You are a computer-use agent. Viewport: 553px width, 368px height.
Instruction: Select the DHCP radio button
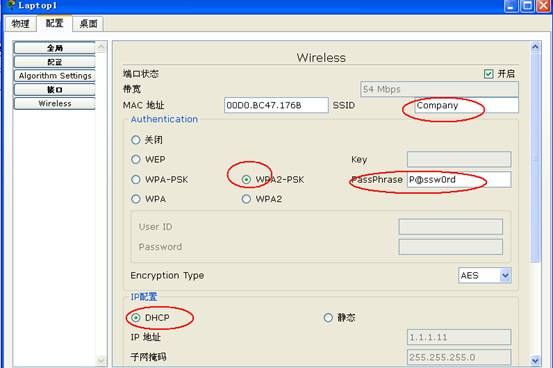[136, 318]
